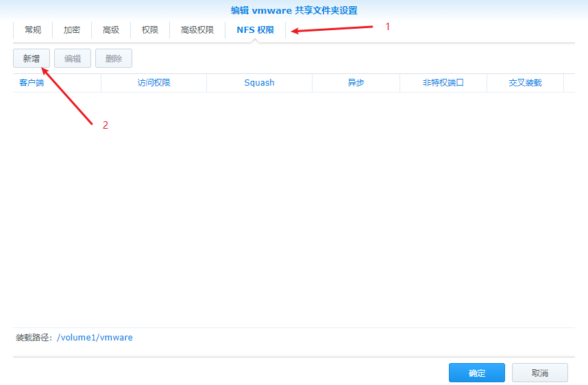Screen dimensions: 588x385
Task: Click the 非特权端口 column header
Action: pyautogui.click(x=443, y=83)
